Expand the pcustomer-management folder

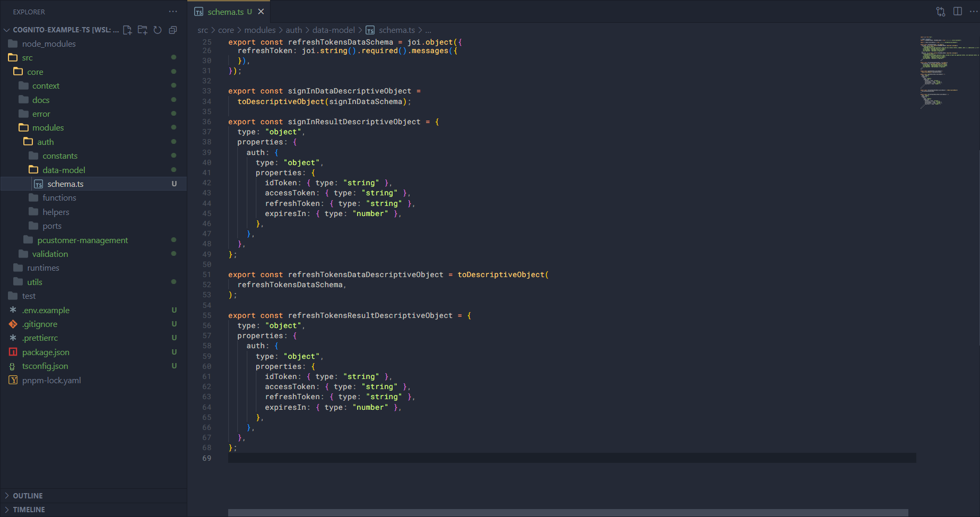point(82,240)
